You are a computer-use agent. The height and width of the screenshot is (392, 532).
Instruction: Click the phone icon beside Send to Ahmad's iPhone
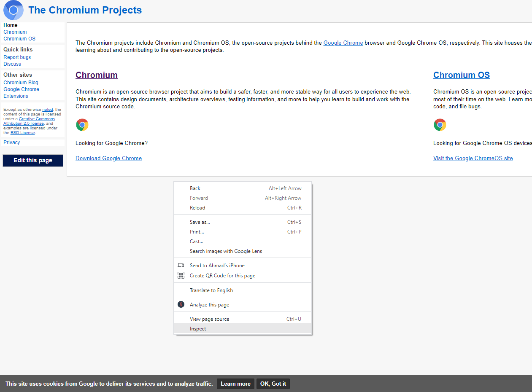(x=181, y=265)
